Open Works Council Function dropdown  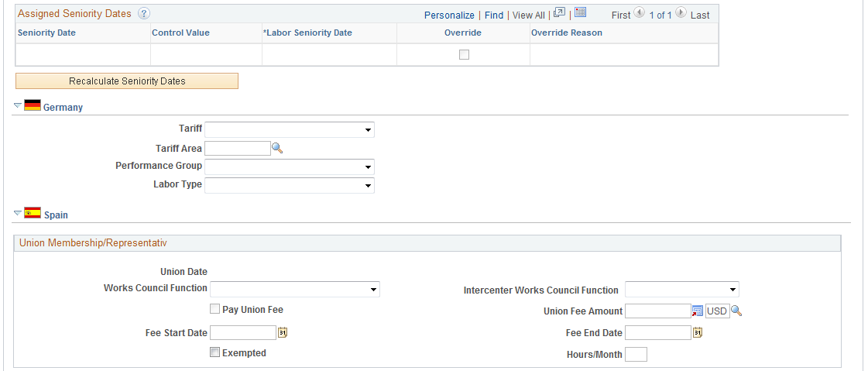coord(295,289)
